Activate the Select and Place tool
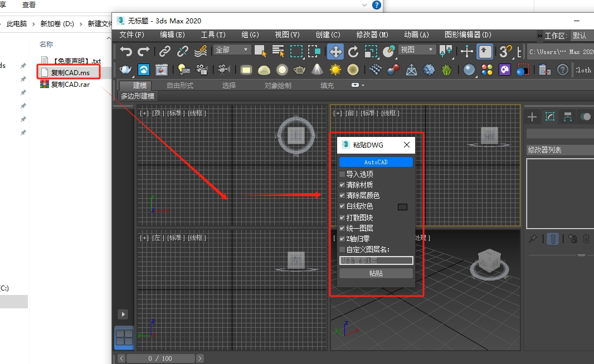The height and width of the screenshot is (364, 594). tap(389, 51)
